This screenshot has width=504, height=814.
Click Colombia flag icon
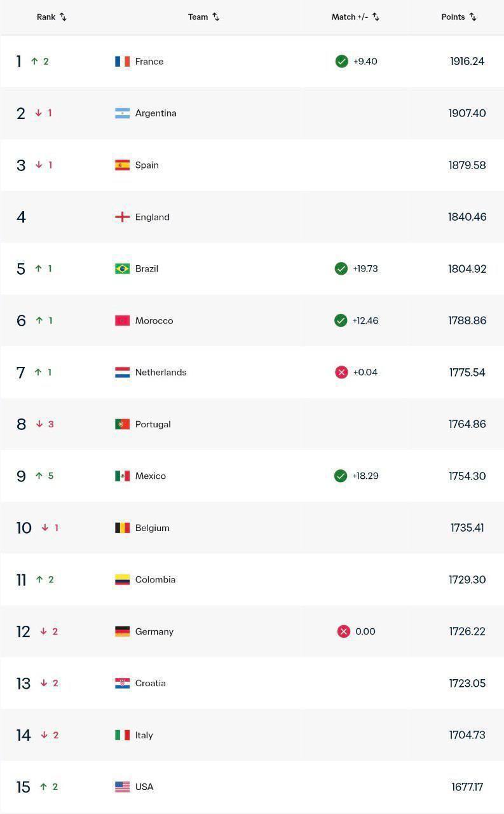point(122,579)
